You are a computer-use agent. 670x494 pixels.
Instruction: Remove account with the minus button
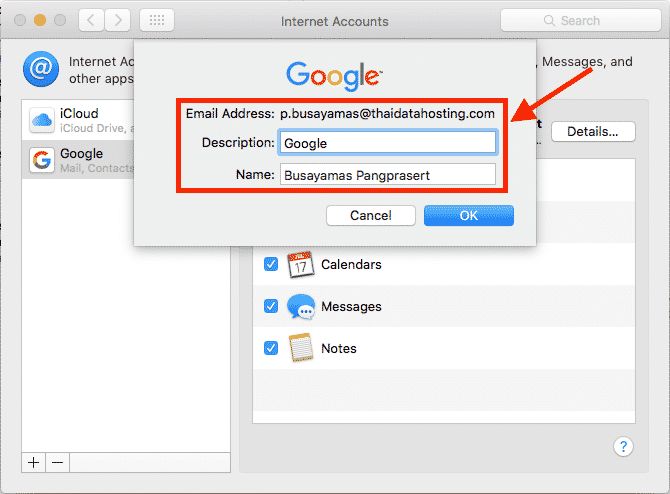pos(57,462)
